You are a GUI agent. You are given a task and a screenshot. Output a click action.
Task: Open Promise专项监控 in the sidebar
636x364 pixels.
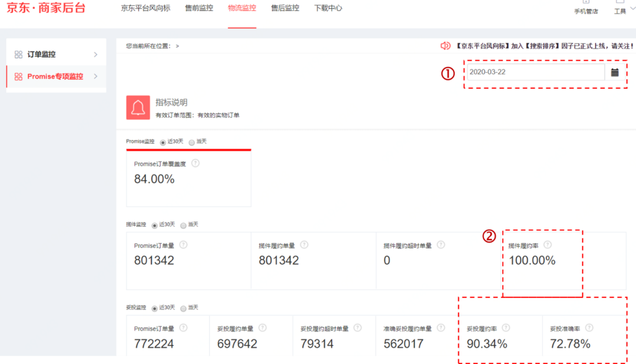pyautogui.click(x=57, y=77)
